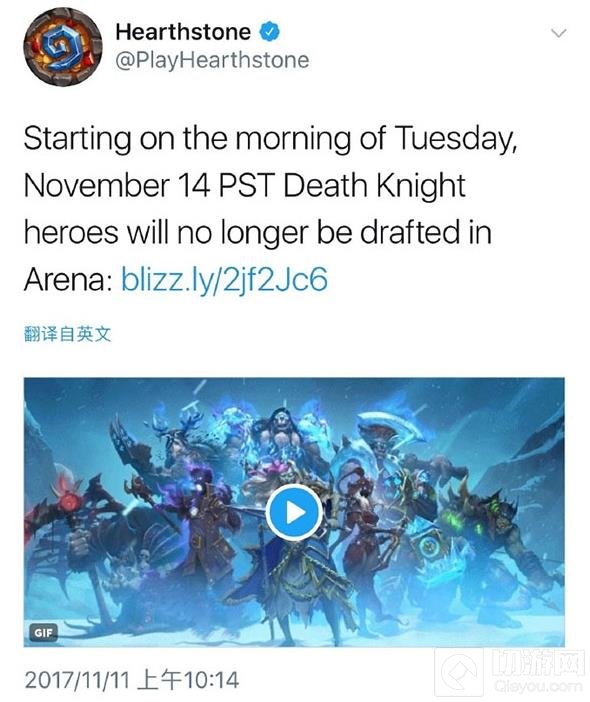Select the "Death Knight" phrase in tweet
Image resolution: width=590 pixels, height=702 pixels.
[375, 185]
